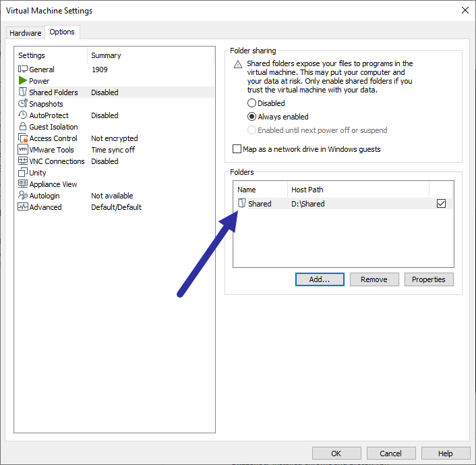Select the AutoProtect label
This screenshot has height=465, width=476.
[49, 115]
